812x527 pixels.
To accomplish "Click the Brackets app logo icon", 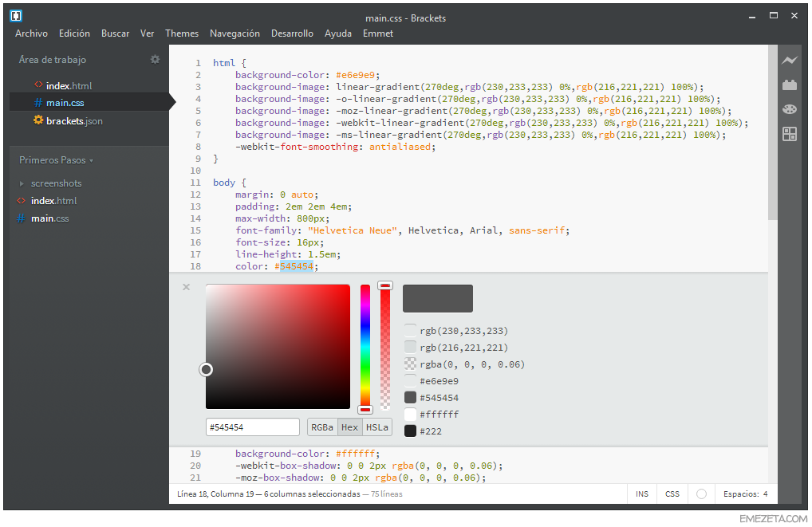I will click(16, 16).
